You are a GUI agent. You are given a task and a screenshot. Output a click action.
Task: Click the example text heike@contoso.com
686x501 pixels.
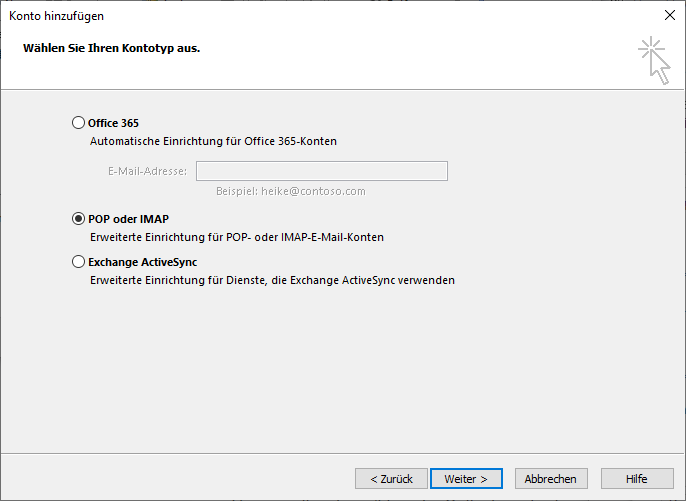coord(291,191)
